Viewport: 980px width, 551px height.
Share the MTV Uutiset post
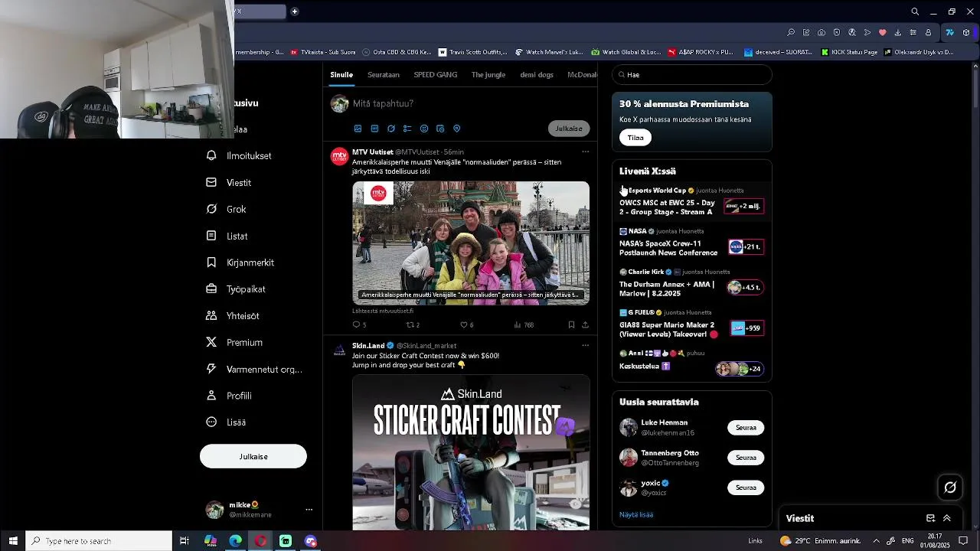[586, 325]
